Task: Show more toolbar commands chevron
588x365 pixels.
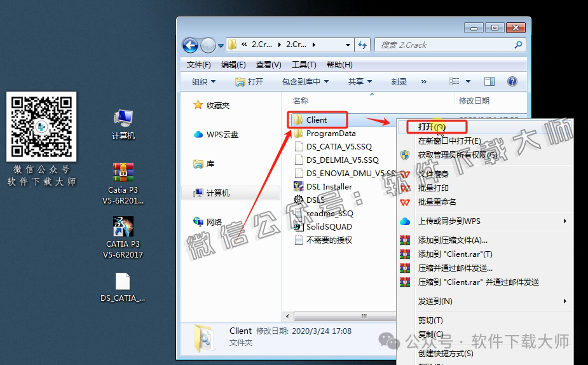Action: (424, 82)
